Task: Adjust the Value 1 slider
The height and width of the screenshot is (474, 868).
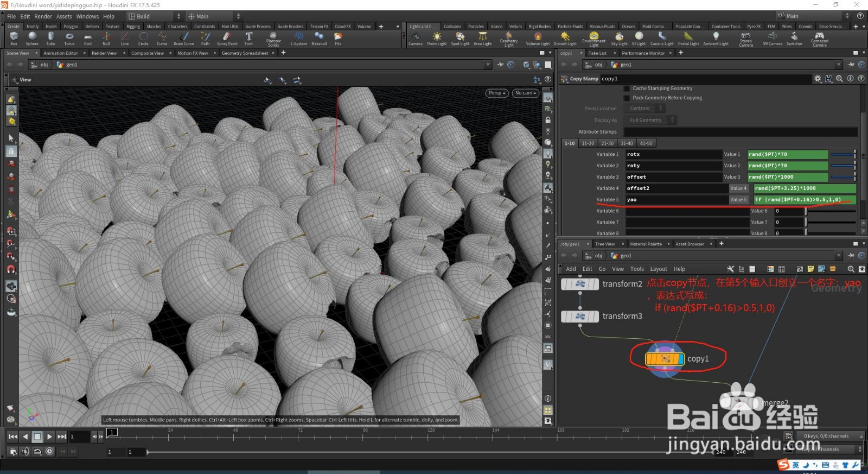Action: (843, 155)
